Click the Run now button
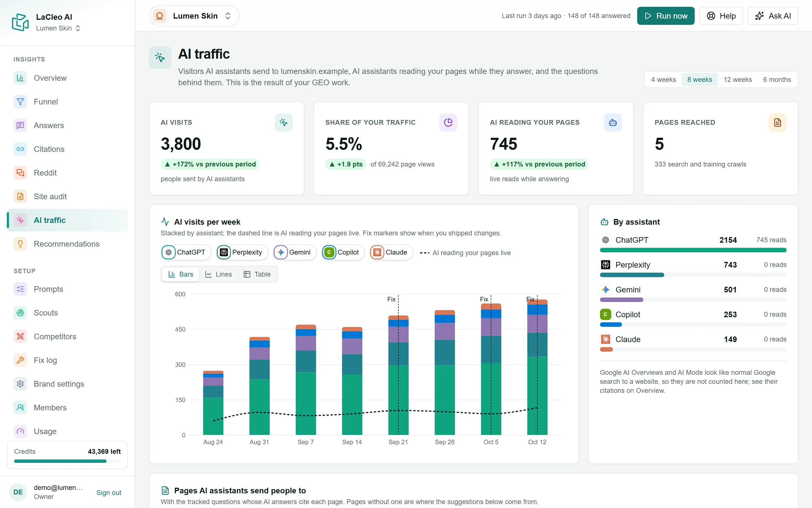812x508 pixels. (x=666, y=16)
